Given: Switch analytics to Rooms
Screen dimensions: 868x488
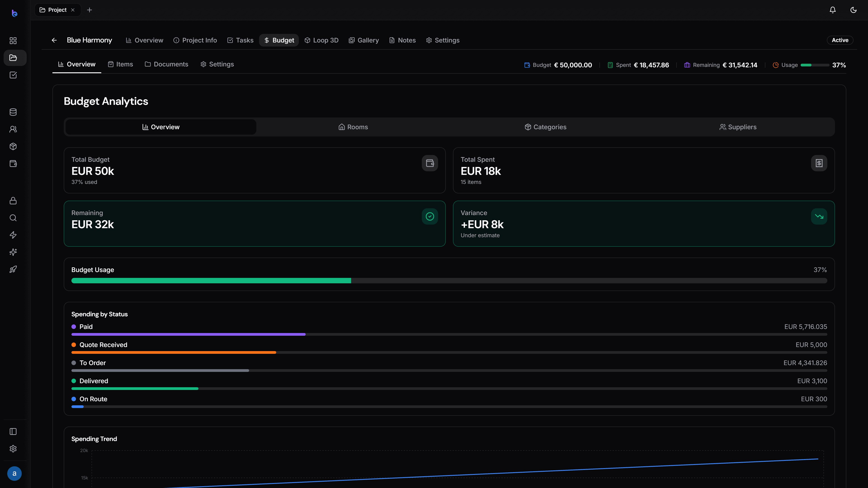Looking at the screenshot, I should pos(353,127).
